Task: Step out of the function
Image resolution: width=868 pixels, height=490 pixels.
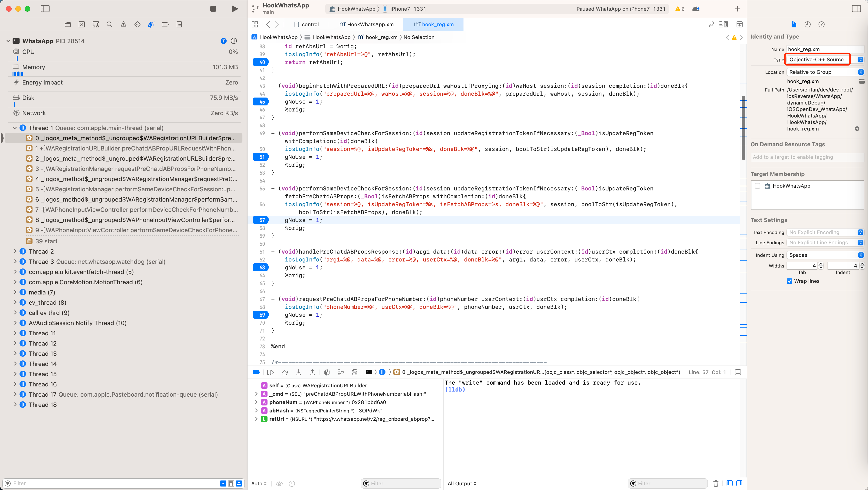Action: [x=312, y=372]
